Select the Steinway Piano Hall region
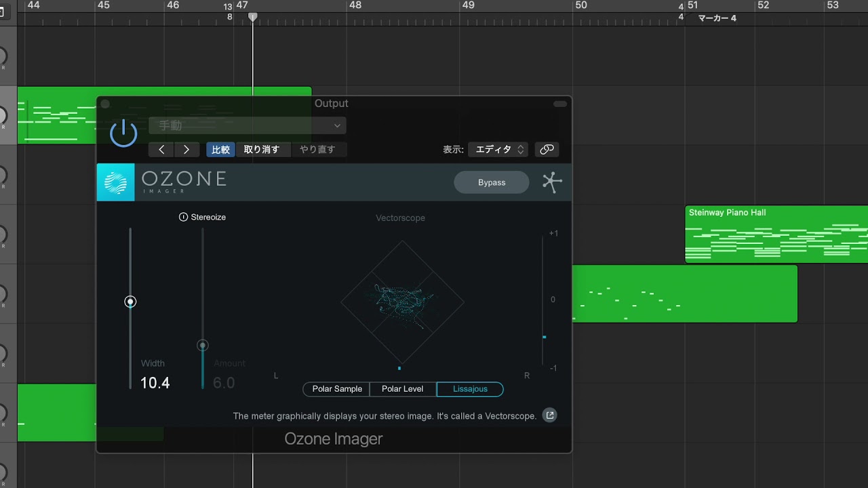Image resolution: width=868 pixels, height=488 pixels. 776,234
